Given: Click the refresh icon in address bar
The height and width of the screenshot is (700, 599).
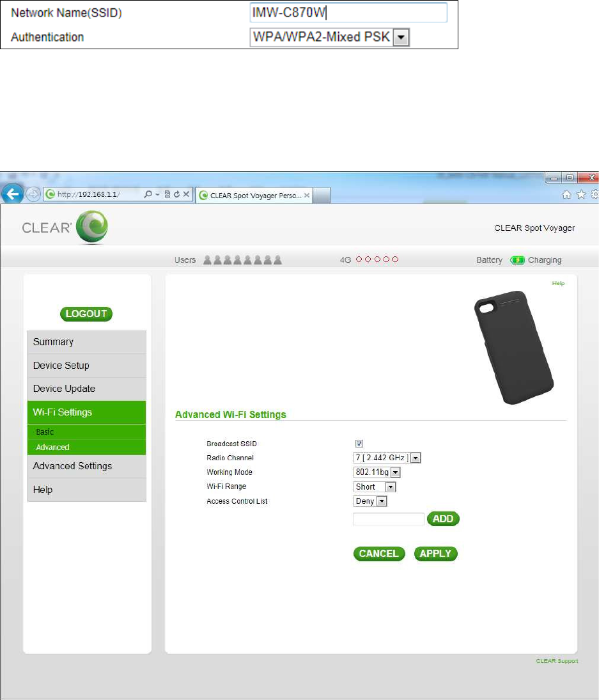Looking at the screenshot, I should click(176, 194).
